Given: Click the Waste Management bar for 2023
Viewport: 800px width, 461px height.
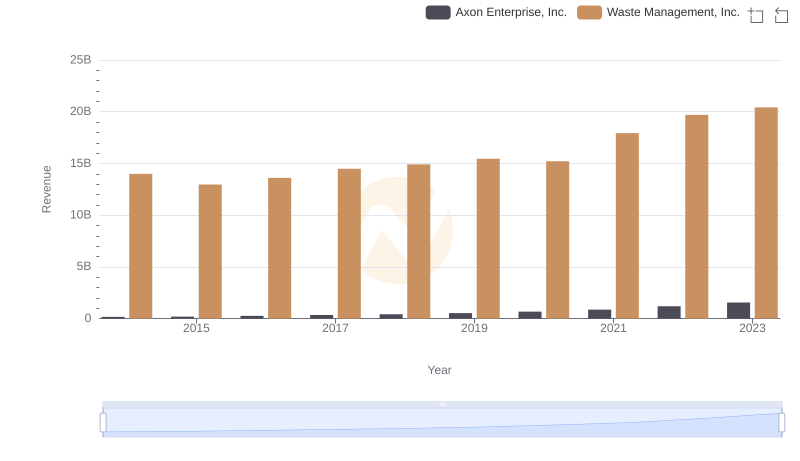Looking at the screenshot, I should click(766, 213).
